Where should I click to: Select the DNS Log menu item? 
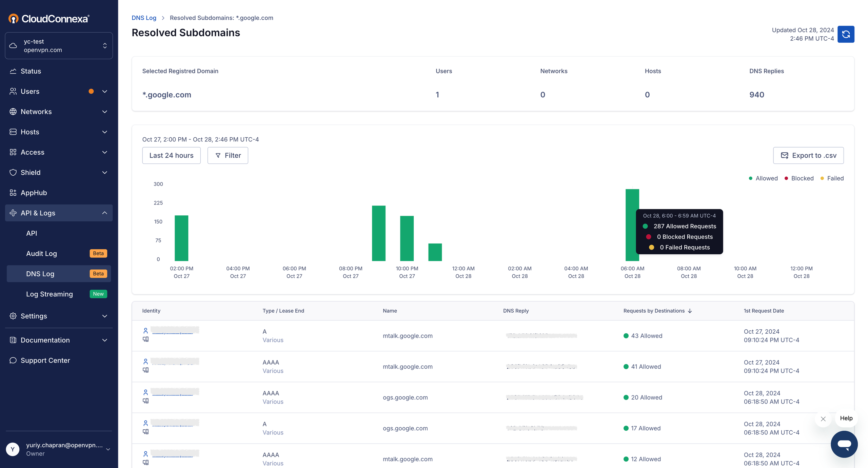click(x=59, y=274)
